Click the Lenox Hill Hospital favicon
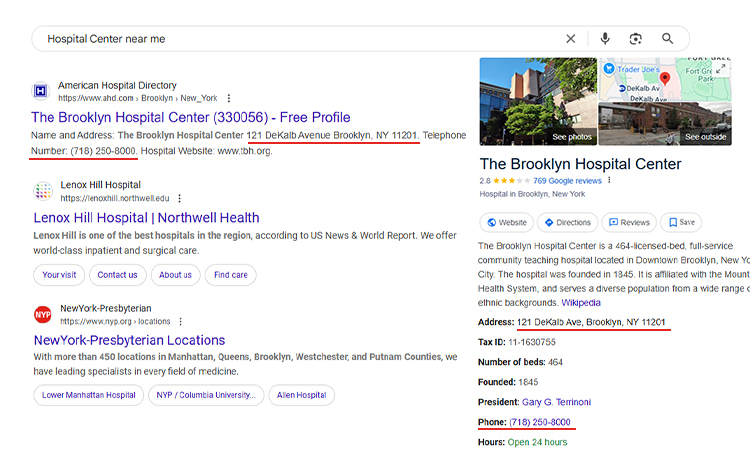750x450 pixels. [x=43, y=191]
